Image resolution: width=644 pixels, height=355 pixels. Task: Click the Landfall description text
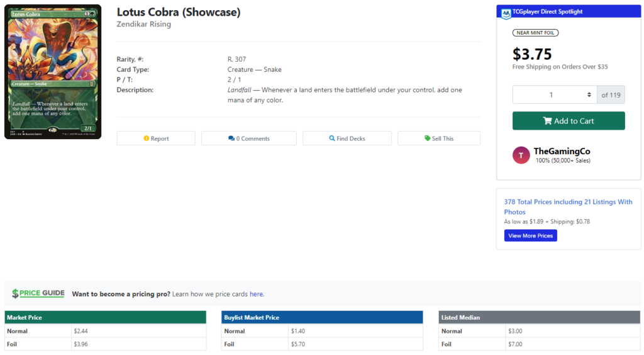(345, 95)
